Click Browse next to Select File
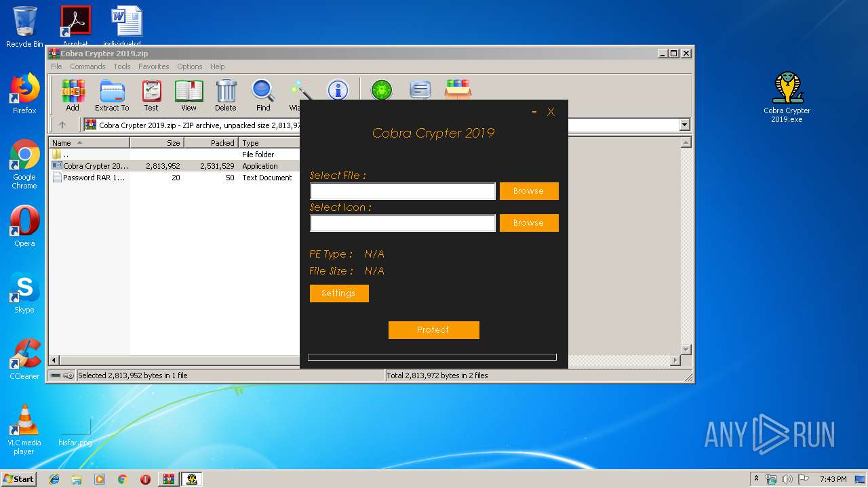The width and height of the screenshot is (868, 488). [529, 191]
